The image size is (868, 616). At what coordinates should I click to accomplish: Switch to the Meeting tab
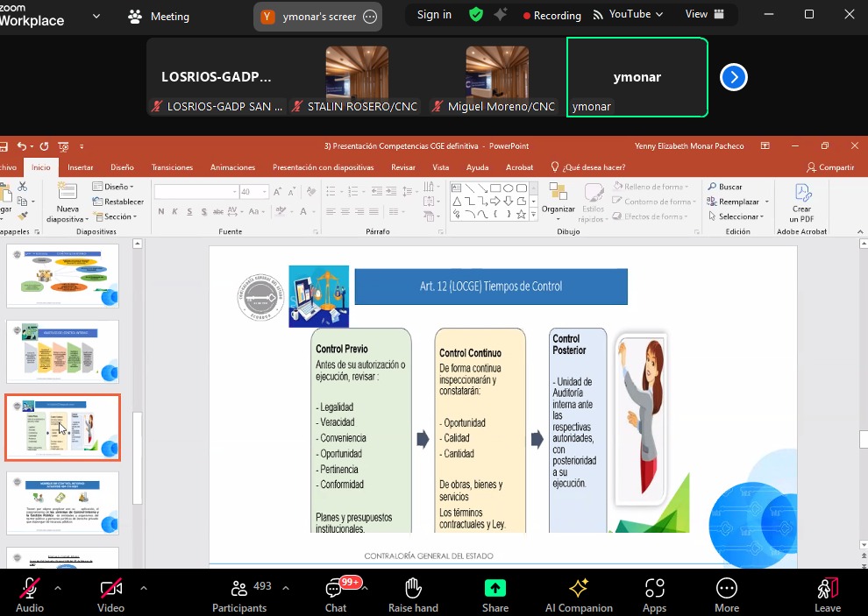[159, 16]
